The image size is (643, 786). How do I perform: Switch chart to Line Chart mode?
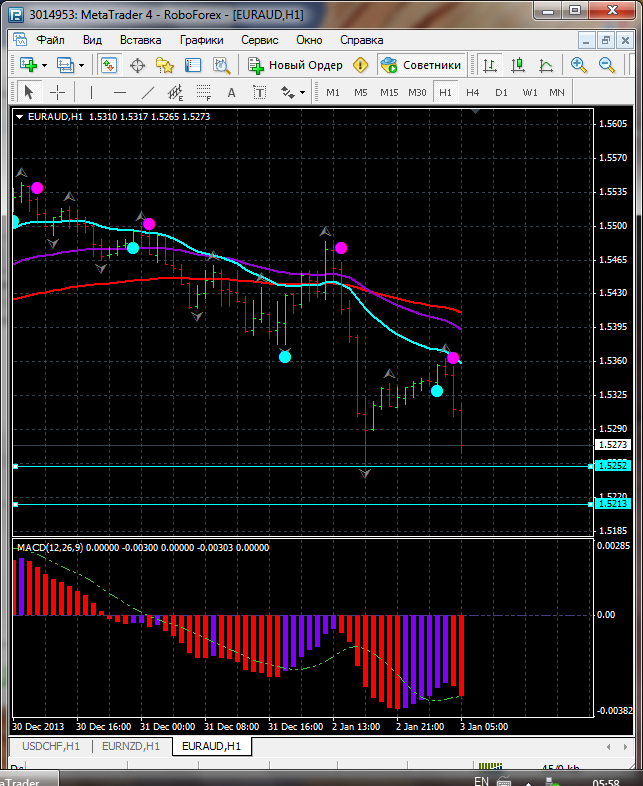click(546, 65)
